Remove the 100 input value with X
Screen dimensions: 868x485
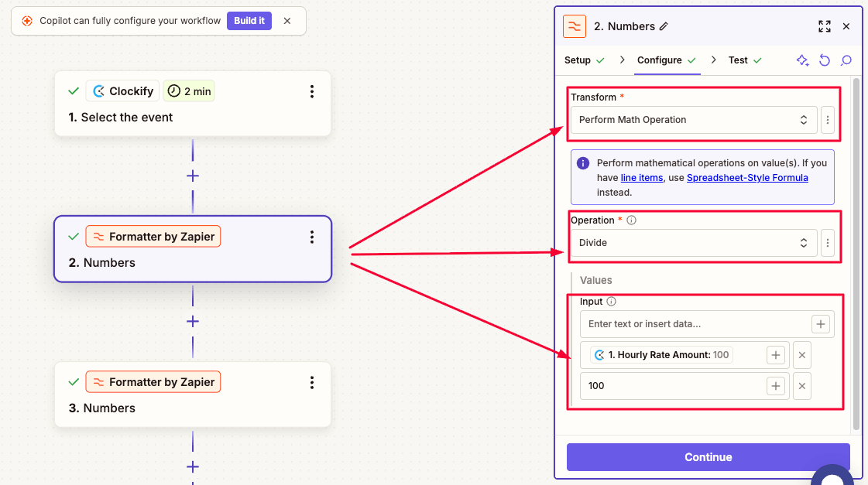[x=801, y=385]
